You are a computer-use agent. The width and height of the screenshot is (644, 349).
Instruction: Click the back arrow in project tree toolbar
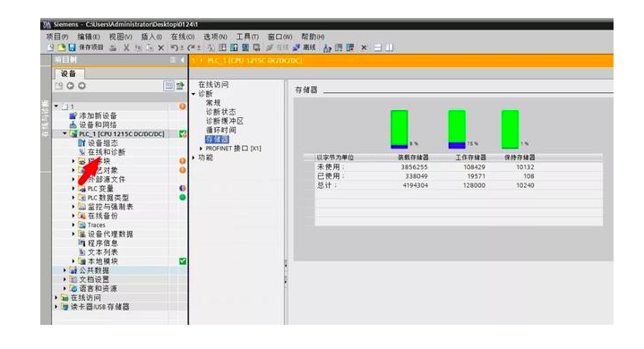pos(70,86)
